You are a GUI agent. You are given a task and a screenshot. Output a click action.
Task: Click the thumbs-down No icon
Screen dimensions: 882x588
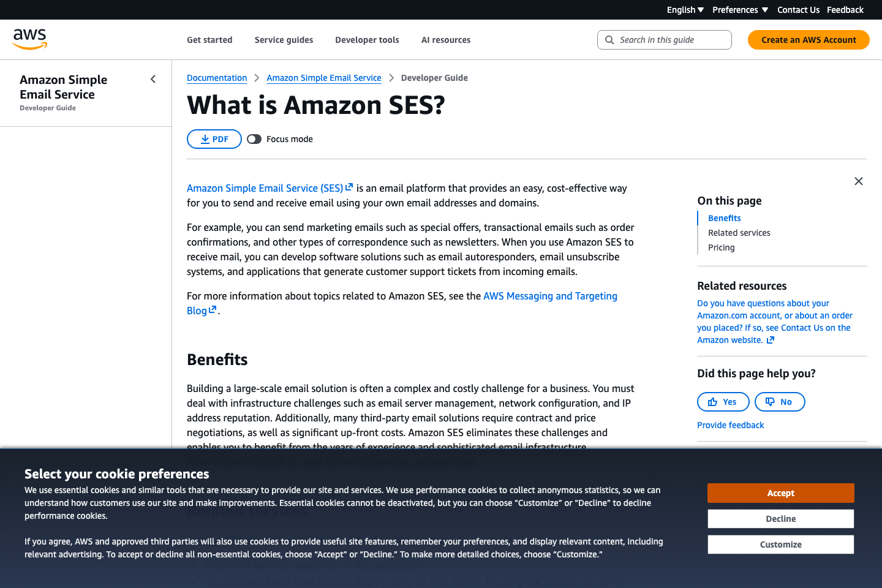coord(770,401)
